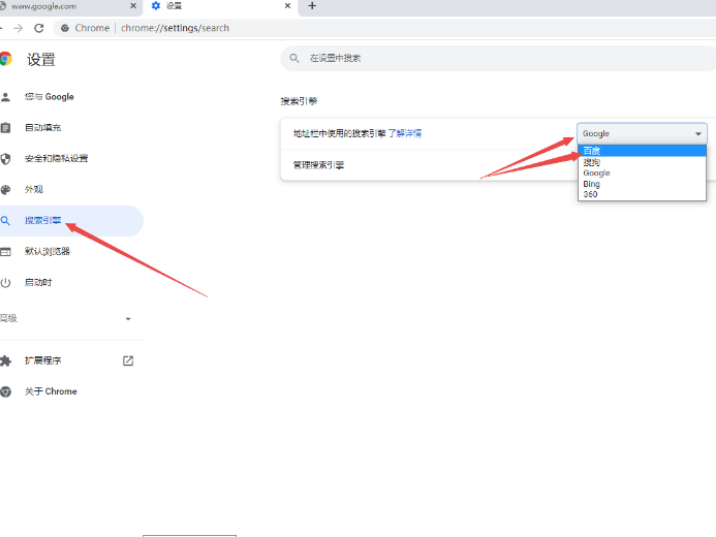Click the person icon for 您与 Google
This screenshot has width=716, height=537.
[x=5, y=97]
